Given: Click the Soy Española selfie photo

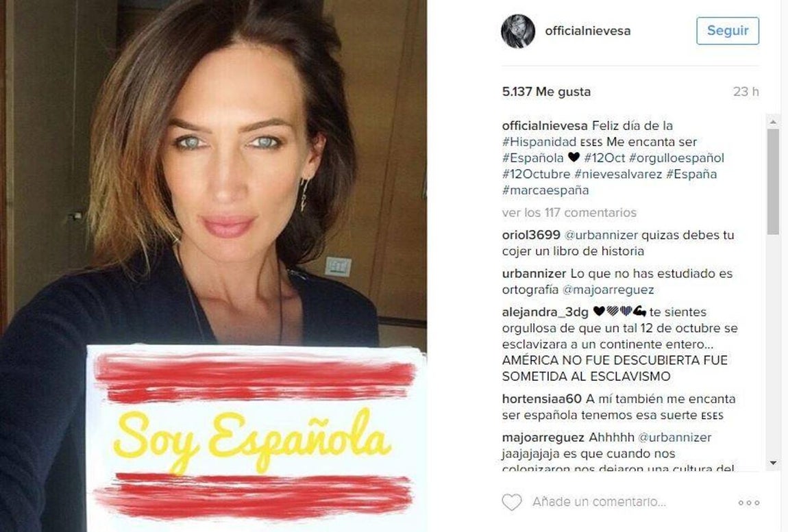Looking at the screenshot, I should [x=214, y=266].
